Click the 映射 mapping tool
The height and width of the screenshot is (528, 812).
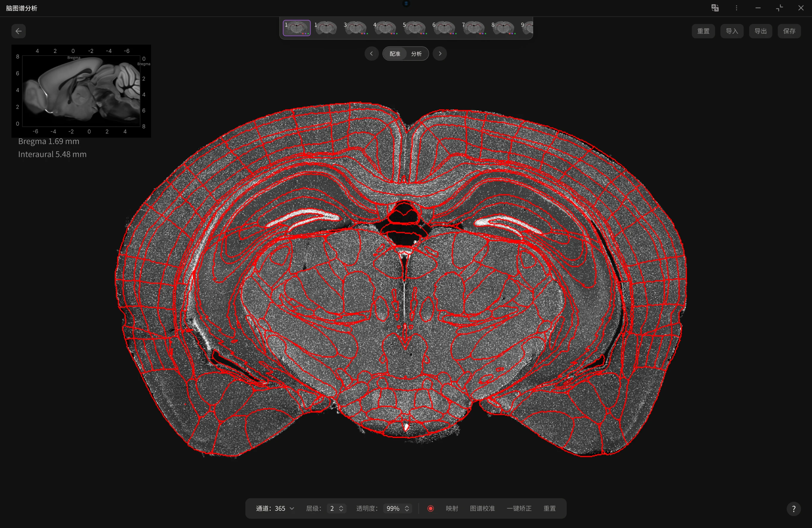[452, 508]
